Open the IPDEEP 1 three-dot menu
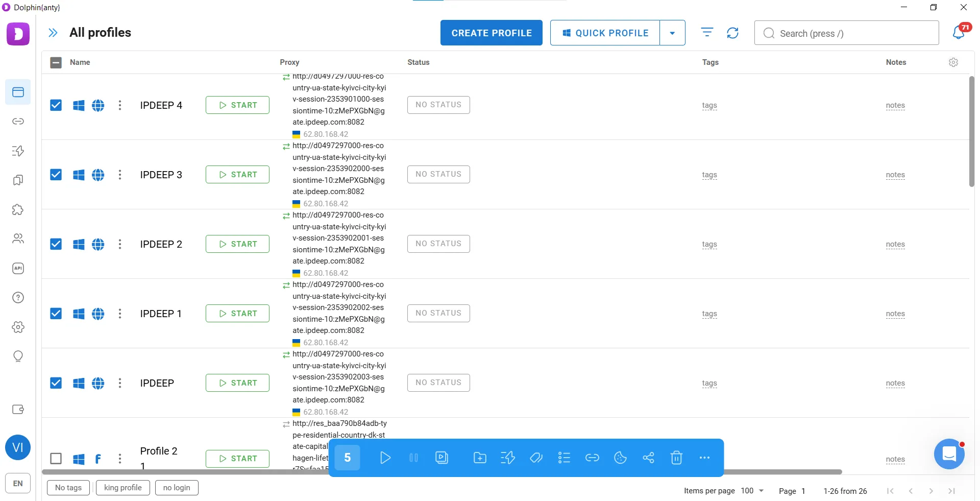Viewport: 980px width, 501px height. 120,314
